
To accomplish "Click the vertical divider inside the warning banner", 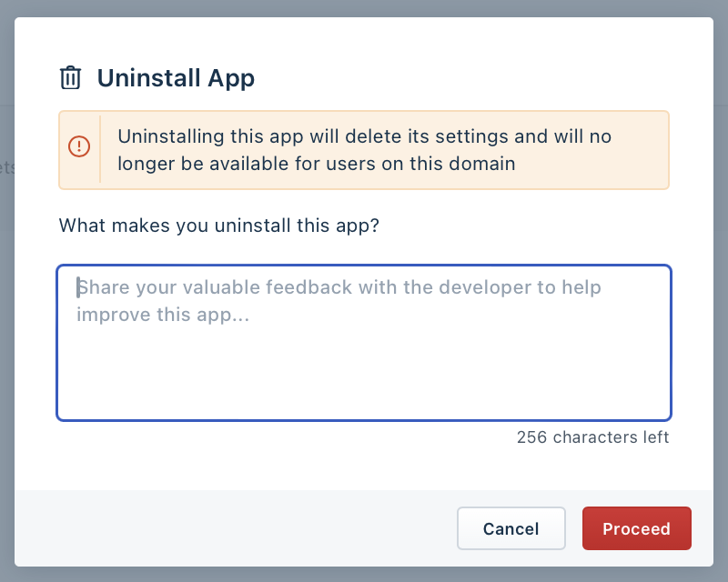I will pyautogui.click(x=100, y=149).
